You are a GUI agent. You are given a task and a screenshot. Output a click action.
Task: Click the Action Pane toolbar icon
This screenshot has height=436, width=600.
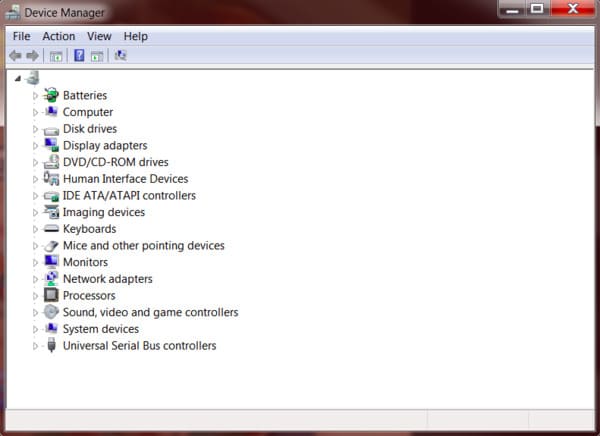tap(97, 56)
